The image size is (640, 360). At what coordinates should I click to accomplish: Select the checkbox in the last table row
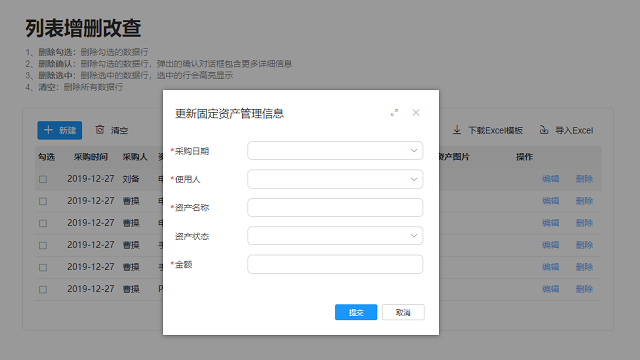click(43, 289)
